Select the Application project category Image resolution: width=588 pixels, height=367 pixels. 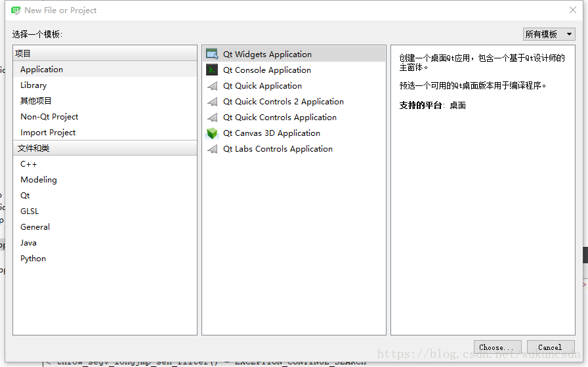tap(105, 70)
